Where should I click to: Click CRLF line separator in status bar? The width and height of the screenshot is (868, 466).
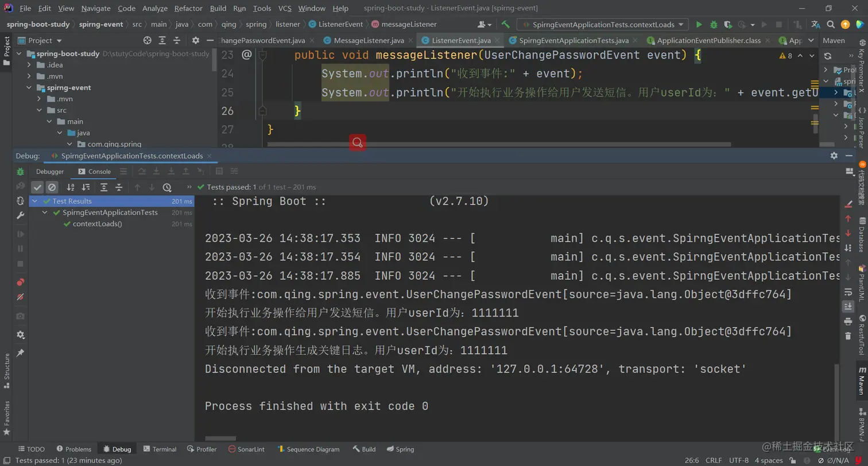[x=714, y=460]
